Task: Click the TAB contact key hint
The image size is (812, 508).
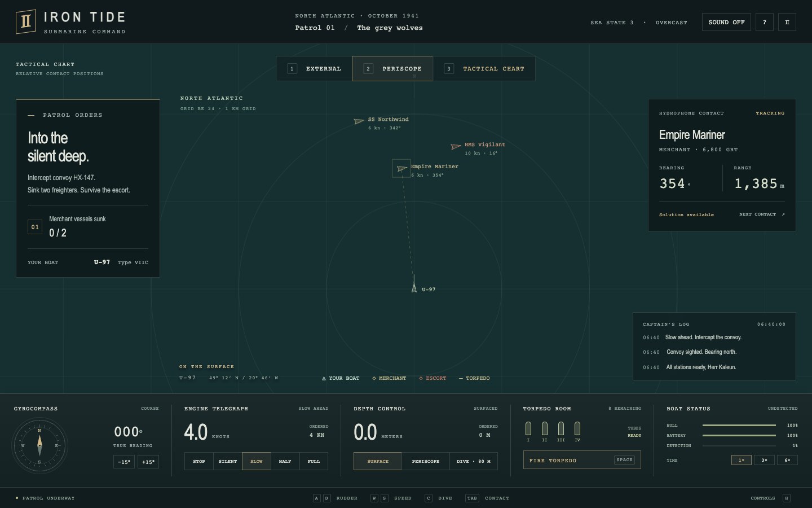Action: coord(472,498)
